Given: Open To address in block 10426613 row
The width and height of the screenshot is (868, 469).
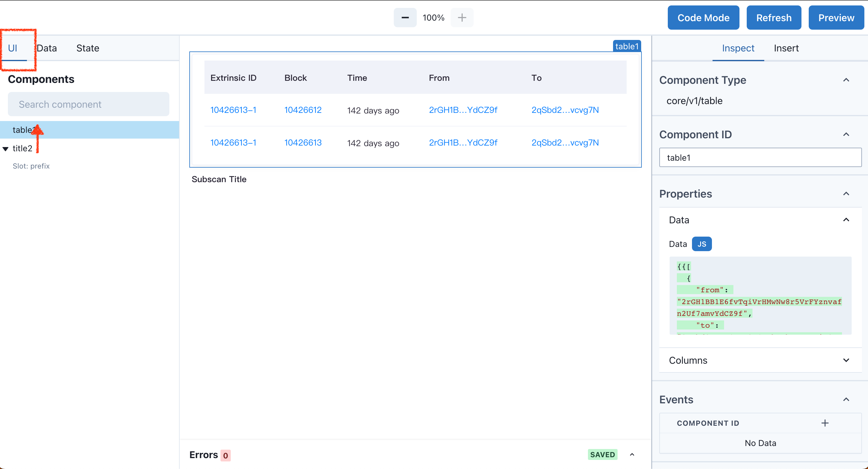Looking at the screenshot, I should [x=565, y=143].
